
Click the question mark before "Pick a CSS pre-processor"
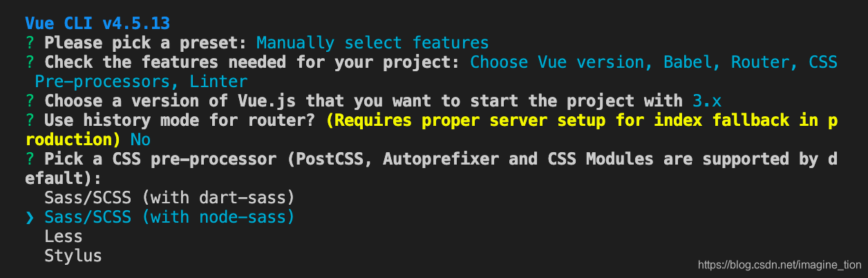(x=30, y=159)
